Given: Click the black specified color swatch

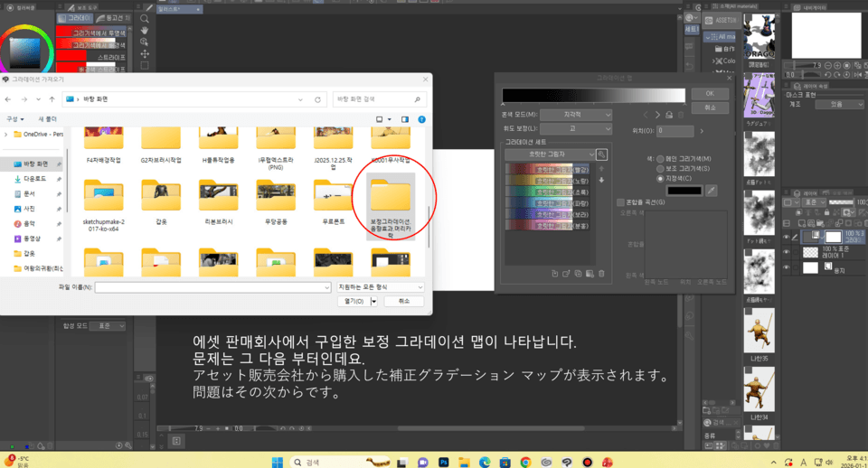Looking at the screenshot, I should [684, 191].
